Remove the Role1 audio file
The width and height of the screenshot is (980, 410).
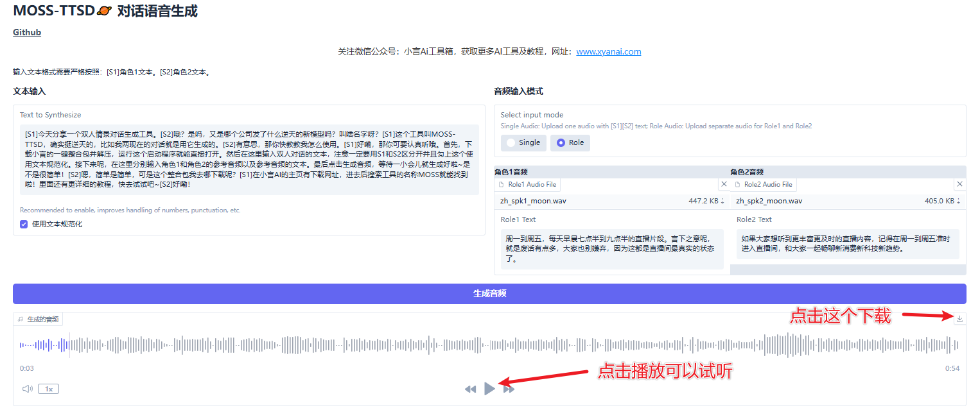(x=724, y=184)
